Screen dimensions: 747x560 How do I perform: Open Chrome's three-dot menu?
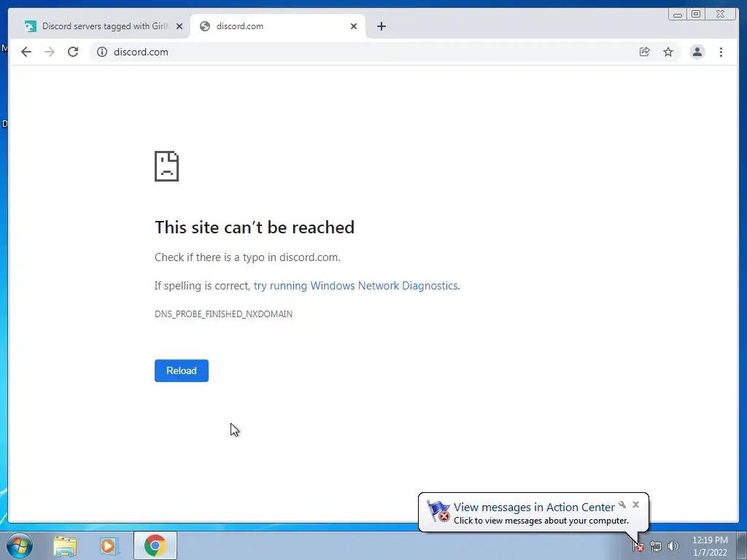point(721,52)
